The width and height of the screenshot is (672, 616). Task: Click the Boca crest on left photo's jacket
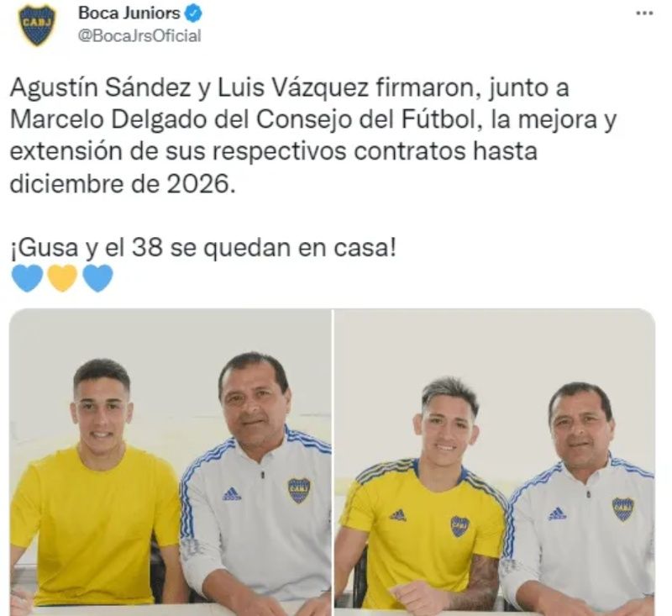pos(299,491)
